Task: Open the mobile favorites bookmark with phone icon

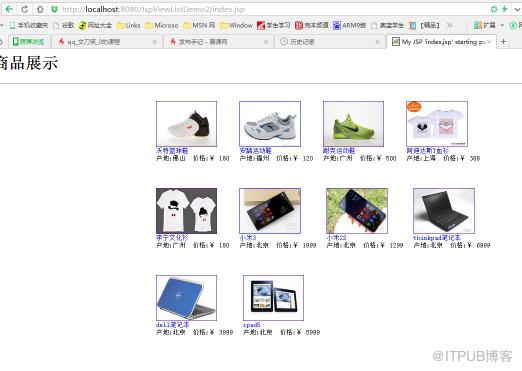Action: point(29,25)
